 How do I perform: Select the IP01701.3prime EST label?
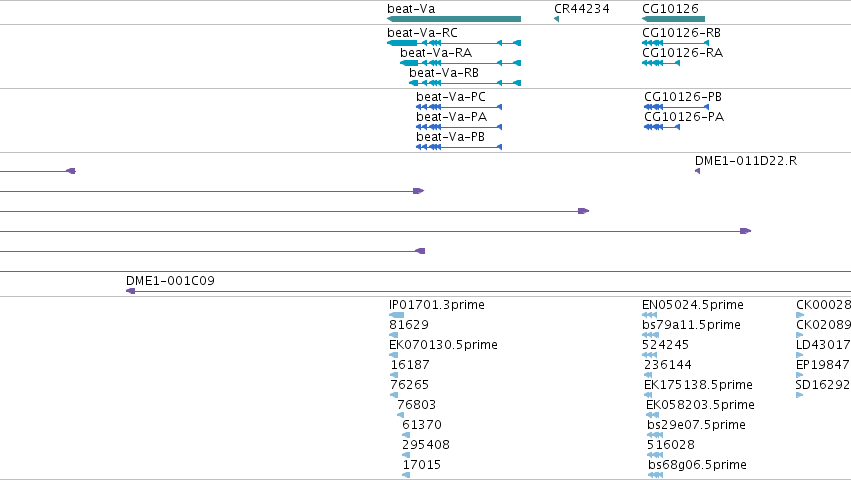pyautogui.click(x=437, y=305)
